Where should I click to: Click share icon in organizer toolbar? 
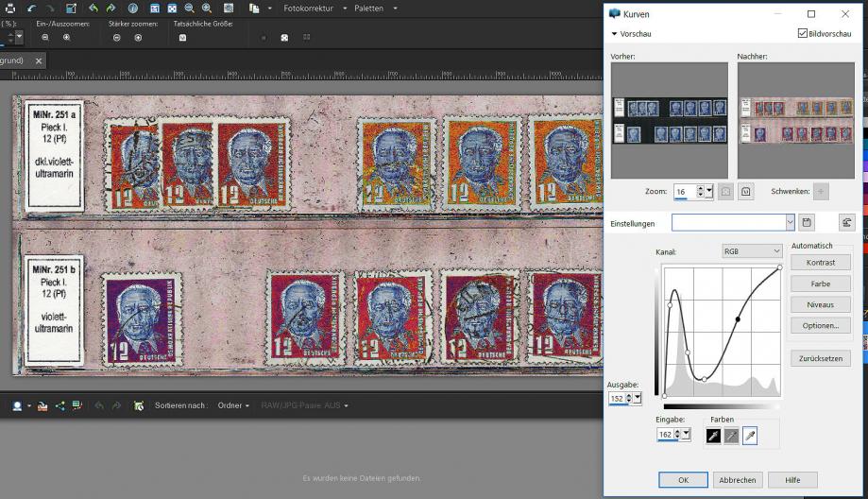(60, 406)
